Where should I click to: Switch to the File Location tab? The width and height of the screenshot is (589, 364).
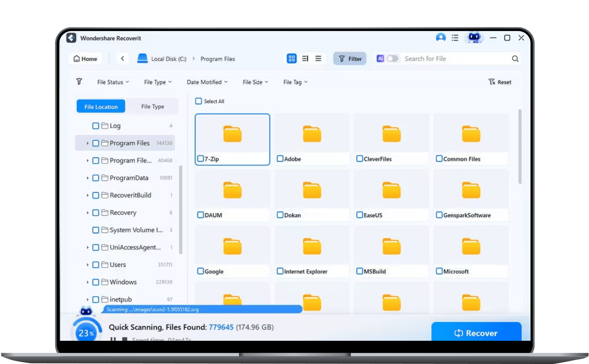101,107
